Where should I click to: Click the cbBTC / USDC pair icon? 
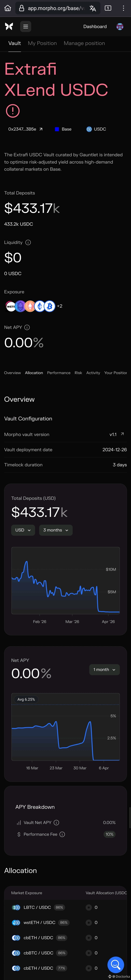(16, 953)
